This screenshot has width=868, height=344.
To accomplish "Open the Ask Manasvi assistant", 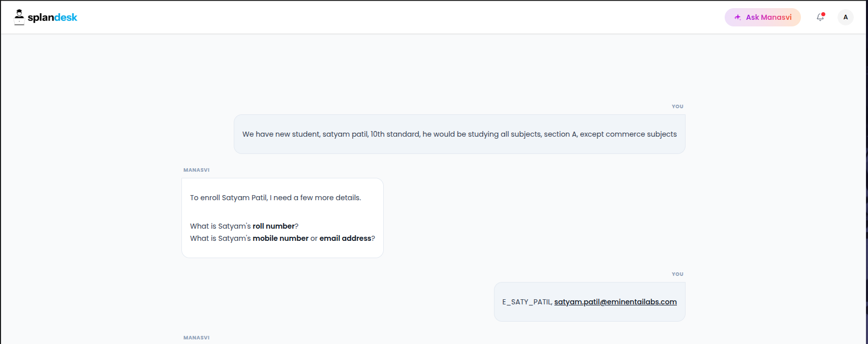I will pyautogui.click(x=762, y=17).
